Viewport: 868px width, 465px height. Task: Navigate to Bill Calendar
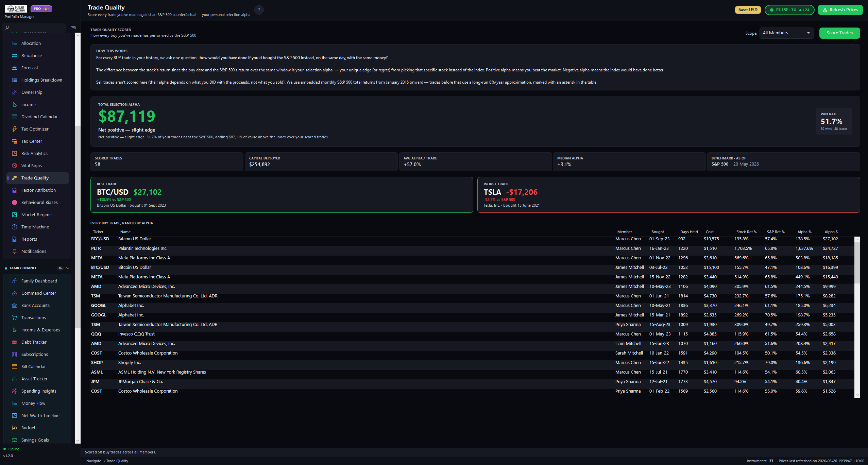(x=38, y=366)
